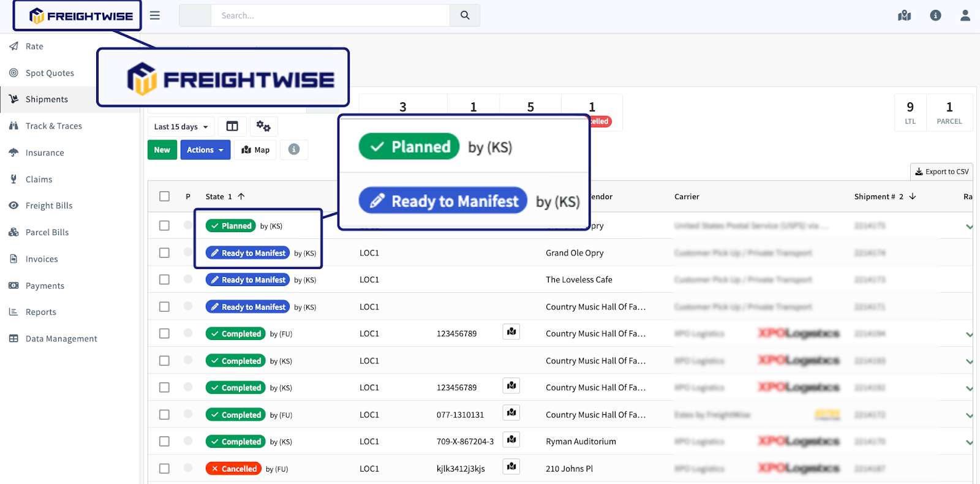Click the gray info circle button
The height and width of the screenshot is (484, 980).
click(294, 149)
